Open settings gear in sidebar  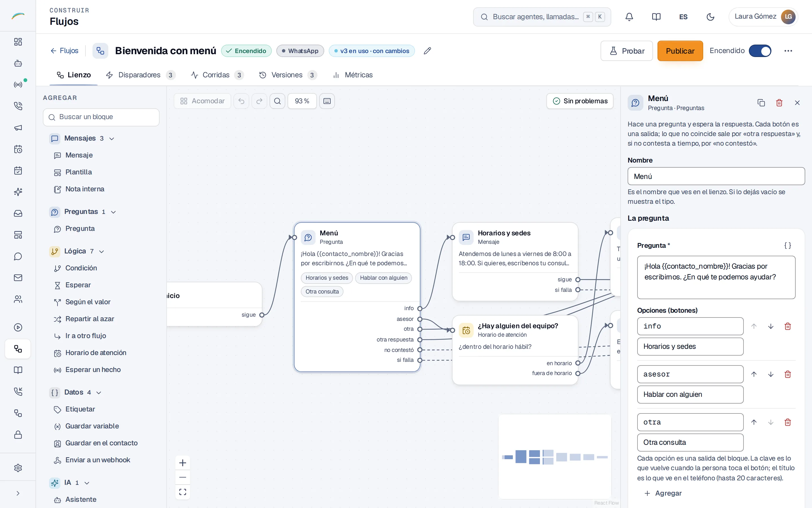coord(18,468)
